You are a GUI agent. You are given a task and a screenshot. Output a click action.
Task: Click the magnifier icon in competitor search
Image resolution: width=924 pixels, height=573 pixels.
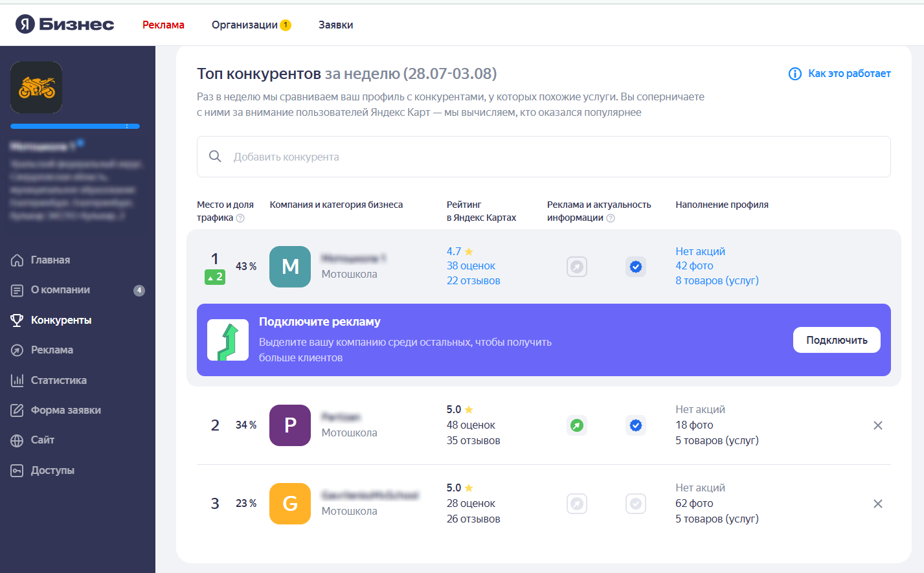tap(215, 157)
